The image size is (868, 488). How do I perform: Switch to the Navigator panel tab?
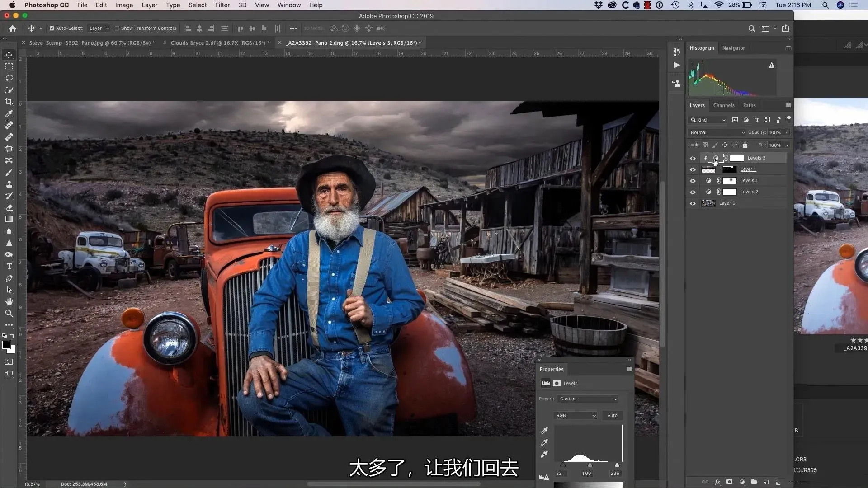click(x=733, y=48)
